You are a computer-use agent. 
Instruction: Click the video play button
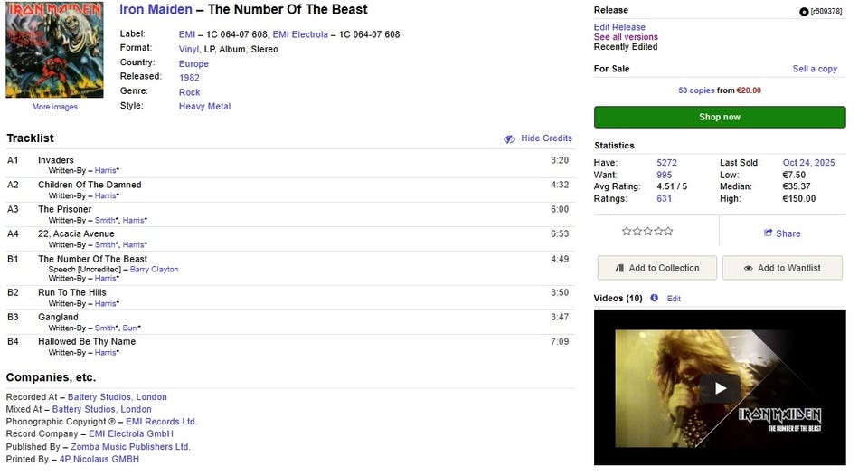pos(720,388)
